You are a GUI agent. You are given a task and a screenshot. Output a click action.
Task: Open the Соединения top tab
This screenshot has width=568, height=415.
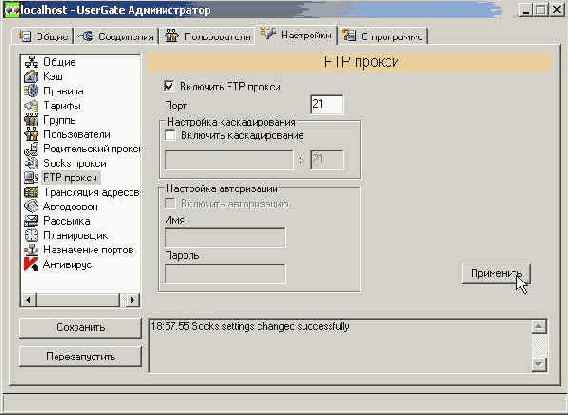(116, 36)
